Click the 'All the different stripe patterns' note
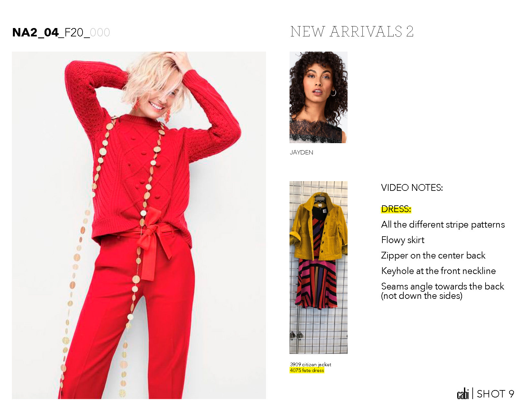Viewport: 532px width, 411px height. pos(443,224)
